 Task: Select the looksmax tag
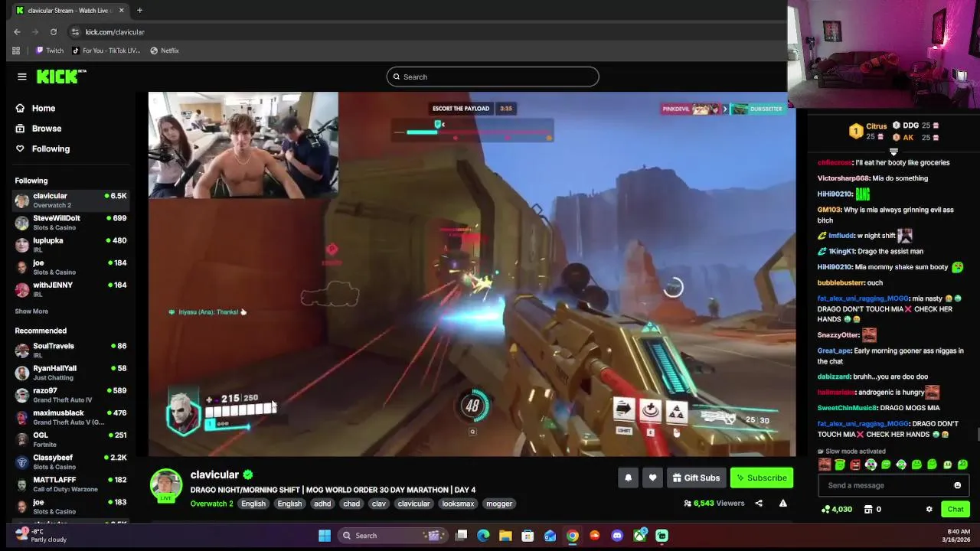tap(458, 504)
